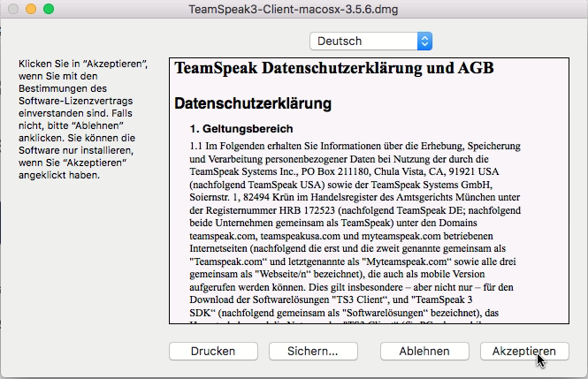Close the window with red button

tap(13, 9)
